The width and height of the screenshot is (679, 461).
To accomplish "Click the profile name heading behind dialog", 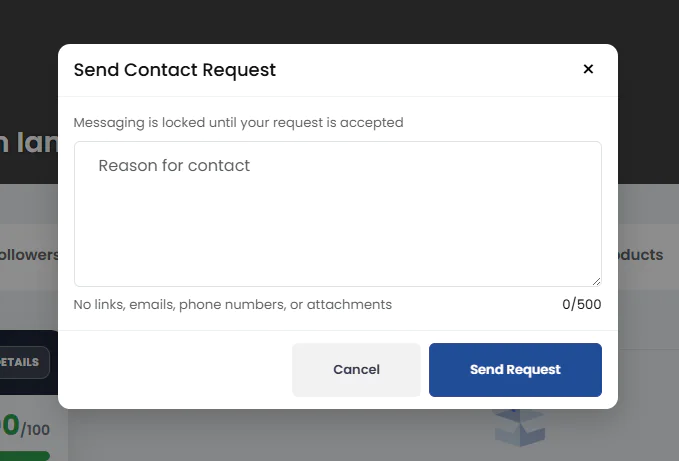I will click(x=27, y=142).
